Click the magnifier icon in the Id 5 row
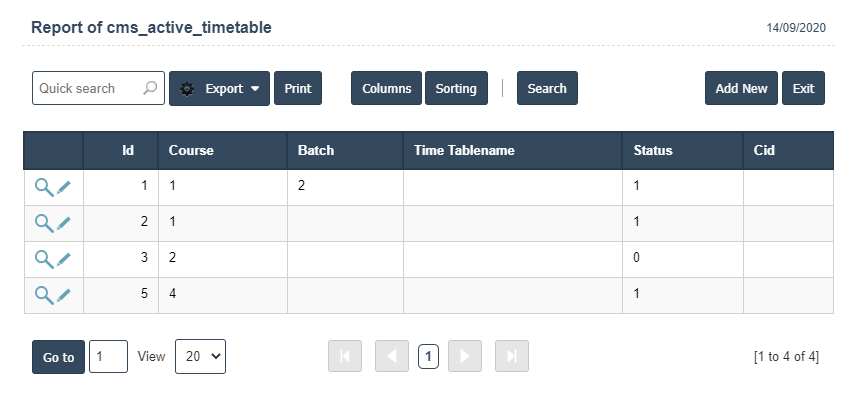Image resolution: width=853 pixels, height=393 pixels. coord(44,295)
